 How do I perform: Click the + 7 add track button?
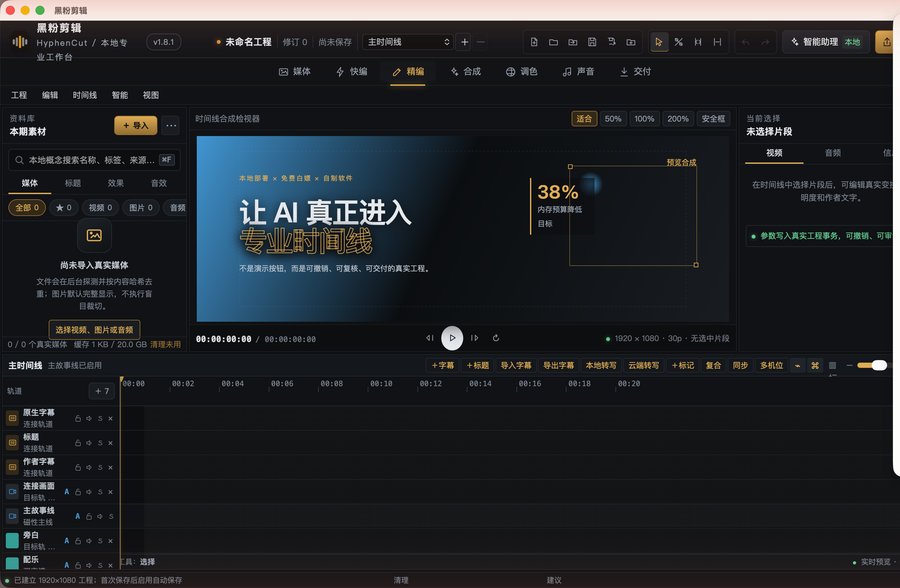[x=102, y=391]
